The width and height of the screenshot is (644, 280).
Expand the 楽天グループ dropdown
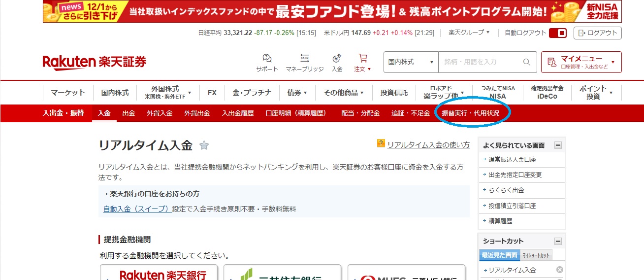tap(469, 33)
